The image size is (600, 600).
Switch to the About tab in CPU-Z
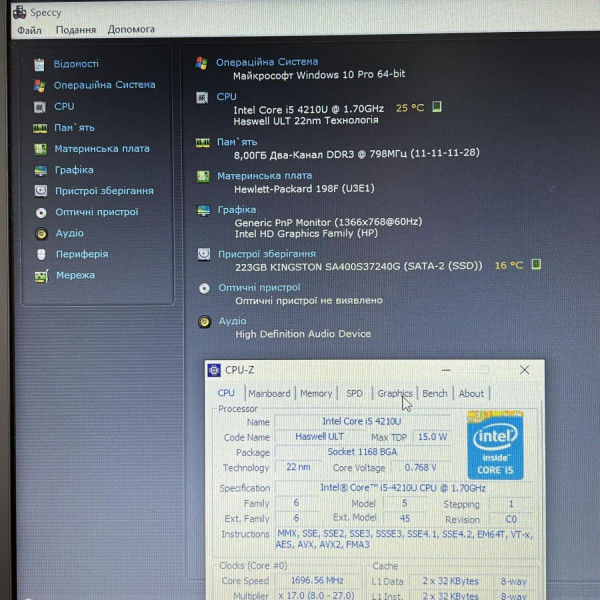click(471, 393)
